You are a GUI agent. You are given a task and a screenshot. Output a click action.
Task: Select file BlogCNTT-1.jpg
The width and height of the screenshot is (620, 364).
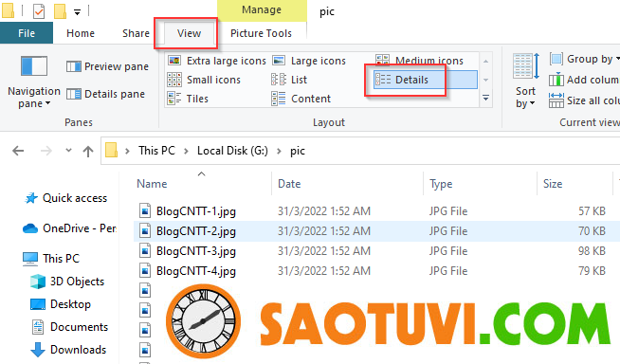[x=195, y=211]
